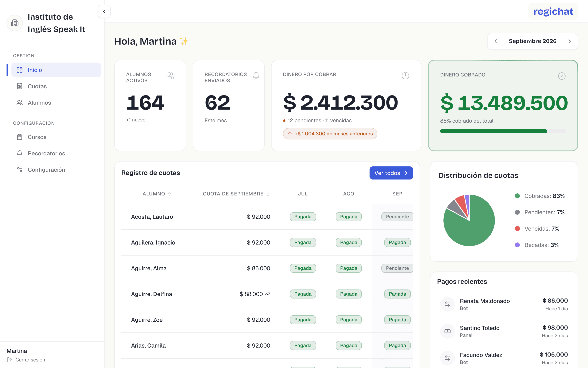The image size is (588, 368).
Task: Go to next month with right chevron
Action: [x=570, y=41]
